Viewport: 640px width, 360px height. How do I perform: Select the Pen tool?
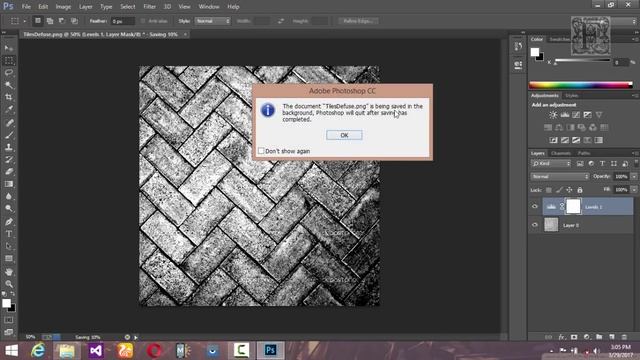(9, 222)
